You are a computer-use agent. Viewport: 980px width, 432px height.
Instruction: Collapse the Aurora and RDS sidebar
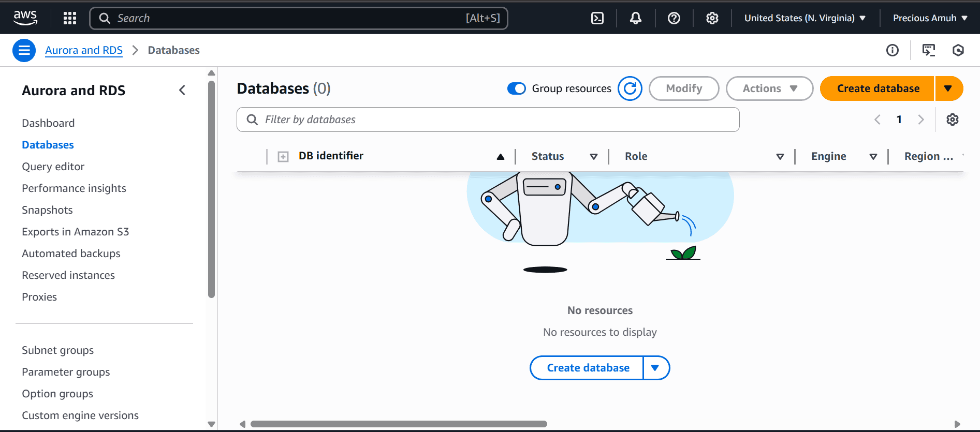click(182, 90)
